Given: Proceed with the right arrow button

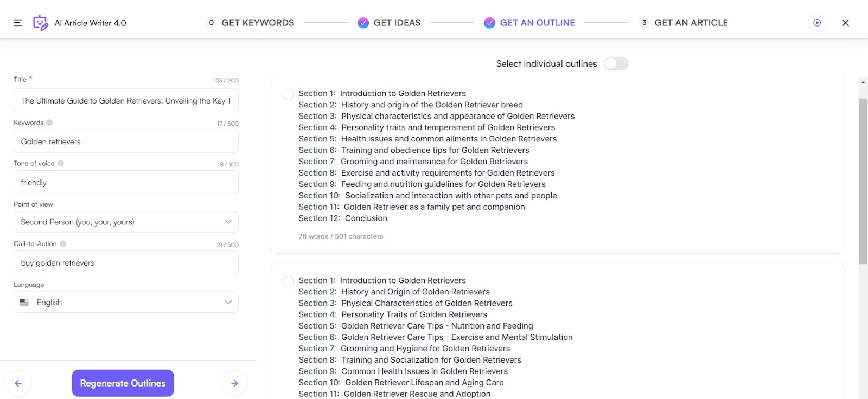Looking at the screenshot, I should [234, 383].
